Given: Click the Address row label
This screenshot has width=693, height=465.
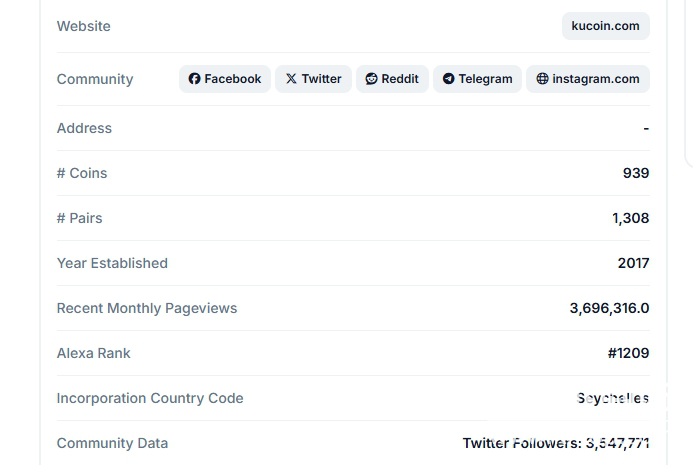Looking at the screenshot, I should point(84,128).
